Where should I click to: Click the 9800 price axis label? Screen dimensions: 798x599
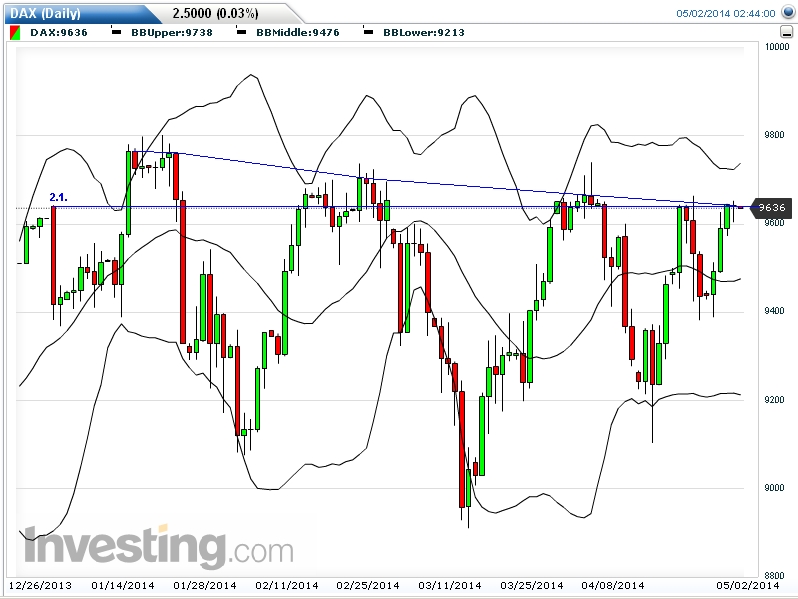(x=774, y=135)
